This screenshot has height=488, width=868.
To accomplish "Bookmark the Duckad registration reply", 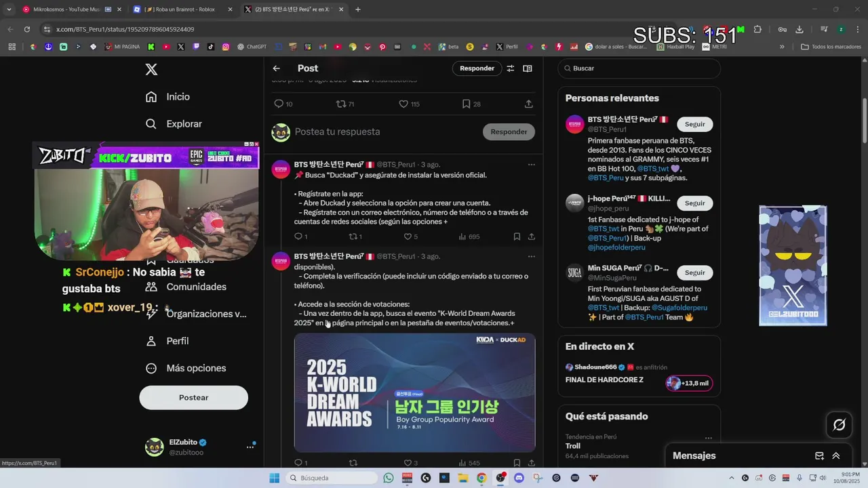I will (517, 237).
